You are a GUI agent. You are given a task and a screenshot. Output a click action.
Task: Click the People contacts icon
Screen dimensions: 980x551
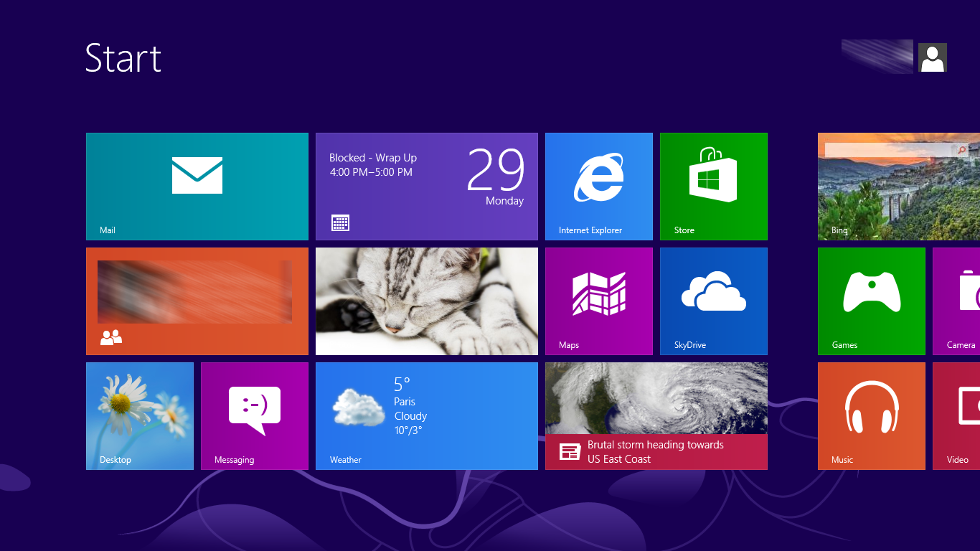[111, 337]
